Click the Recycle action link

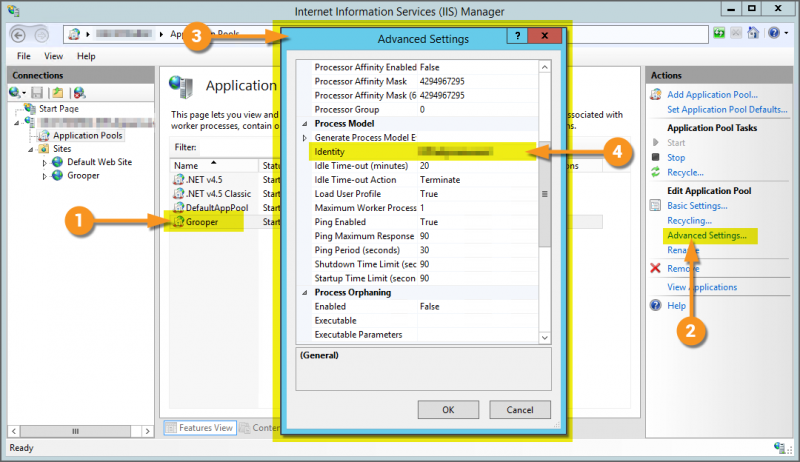pyautogui.click(x=685, y=172)
